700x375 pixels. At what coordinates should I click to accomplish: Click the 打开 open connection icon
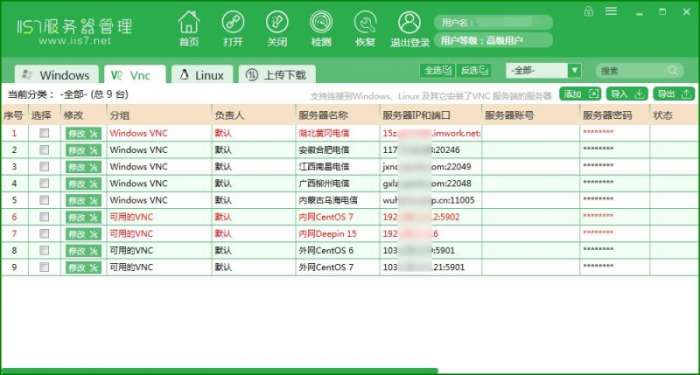233,22
